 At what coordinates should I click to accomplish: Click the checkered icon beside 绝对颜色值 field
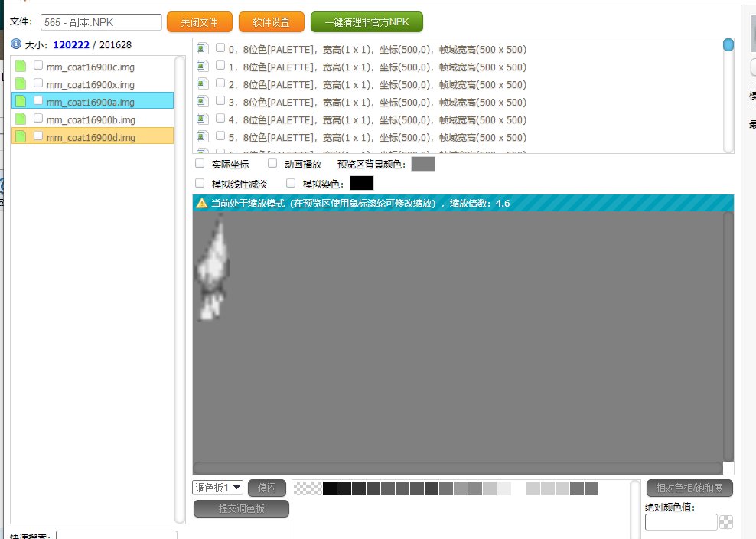point(726,522)
